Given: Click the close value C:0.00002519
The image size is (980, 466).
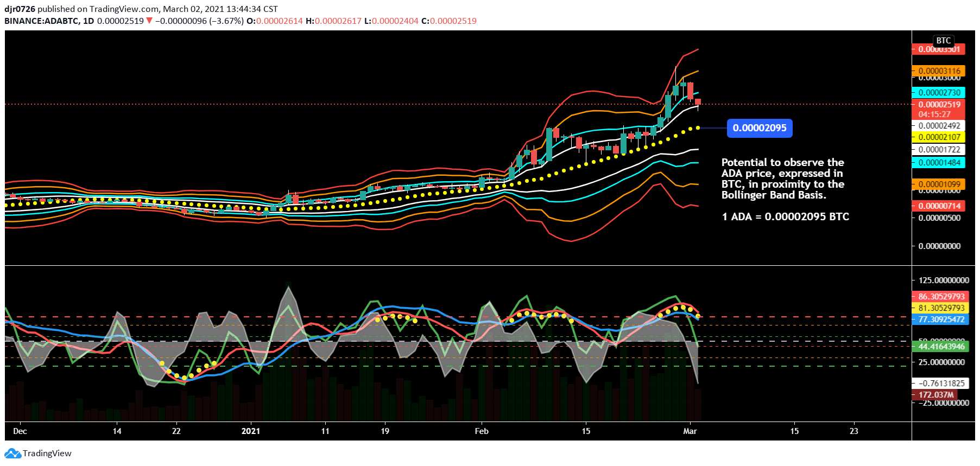Looking at the screenshot, I should (x=449, y=21).
